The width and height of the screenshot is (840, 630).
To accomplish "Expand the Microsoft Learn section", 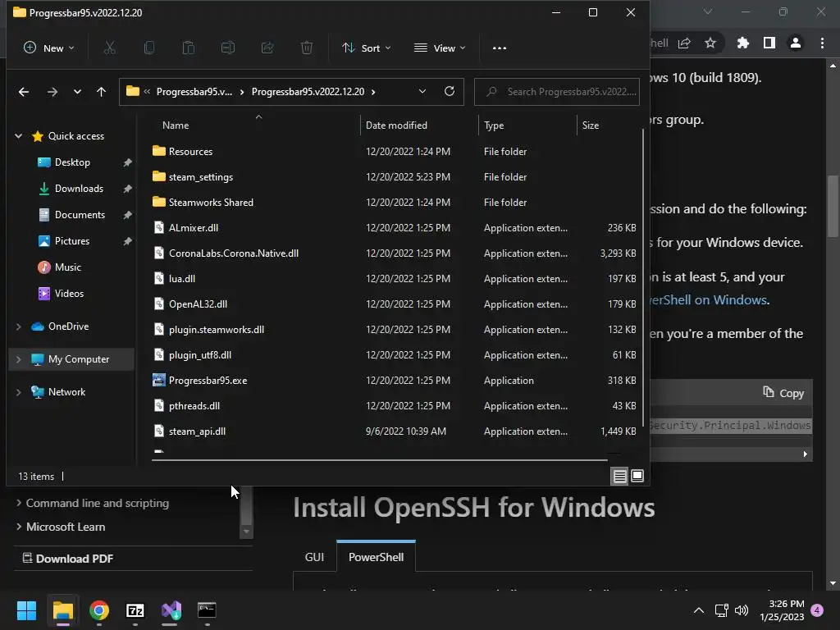I will (x=19, y=527).
